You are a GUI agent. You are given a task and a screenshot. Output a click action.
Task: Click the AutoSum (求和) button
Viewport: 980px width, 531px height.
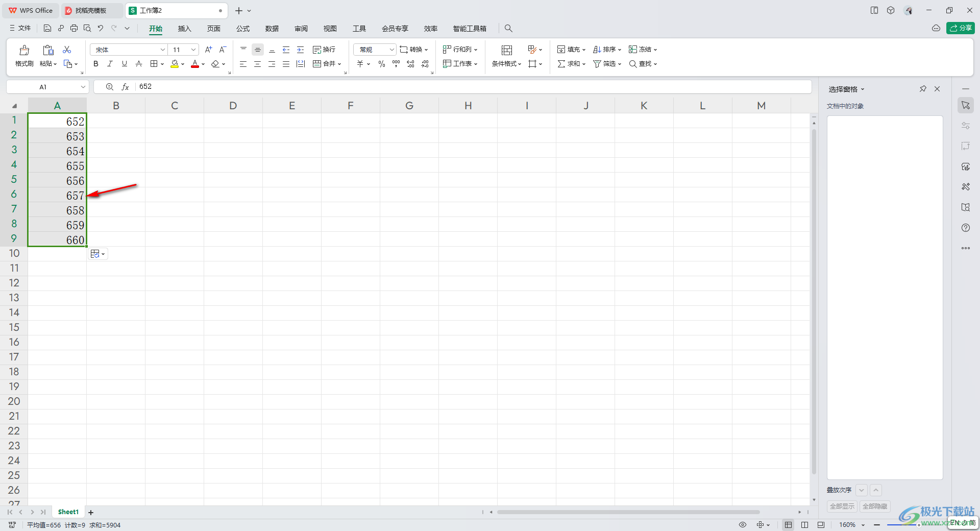[571, 64]
